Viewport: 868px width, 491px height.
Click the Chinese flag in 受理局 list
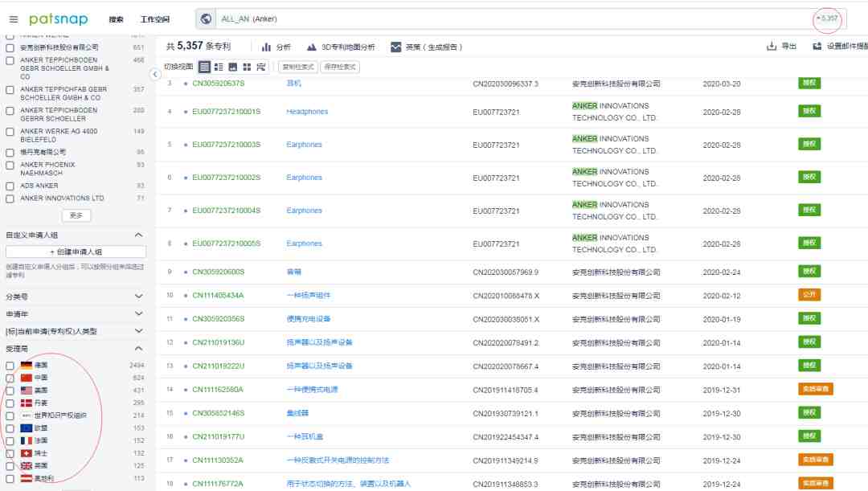tap(27, 378)
